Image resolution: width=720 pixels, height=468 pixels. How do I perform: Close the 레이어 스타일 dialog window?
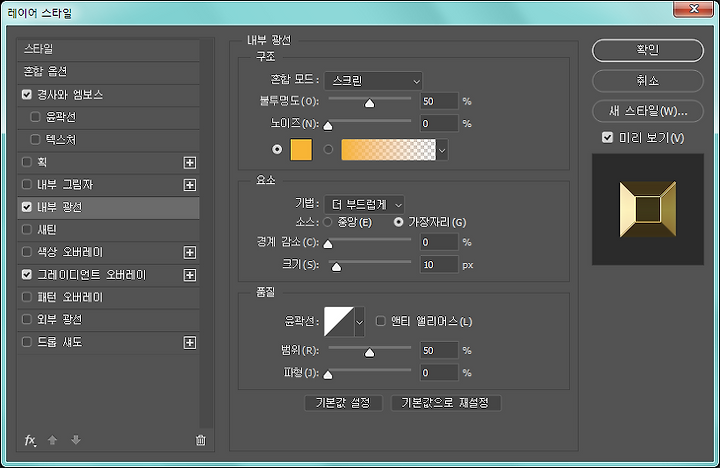click(693, 8)
